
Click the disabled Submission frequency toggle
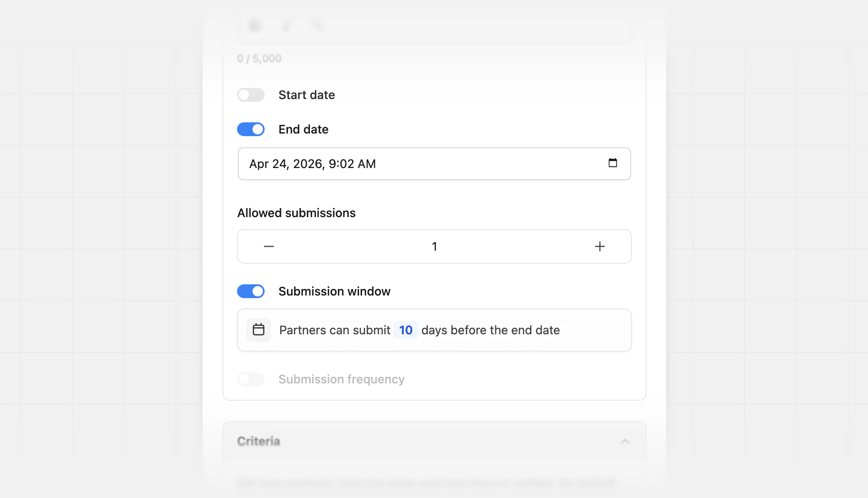(250, 380)
